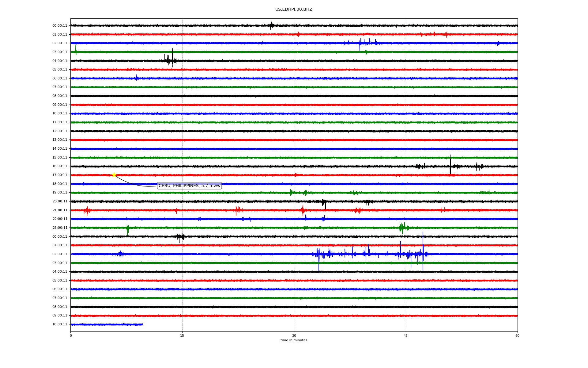The image size is (588, 368).
Task: Click the 15 minute tick label
Action: pos(182,335)
